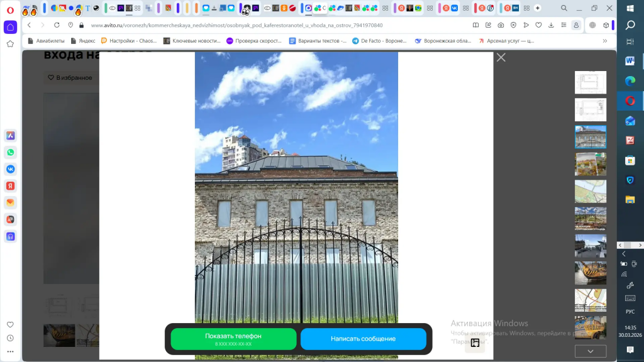
Task: Open the autumn aerial view thumbnail
Action: point(590,164)
